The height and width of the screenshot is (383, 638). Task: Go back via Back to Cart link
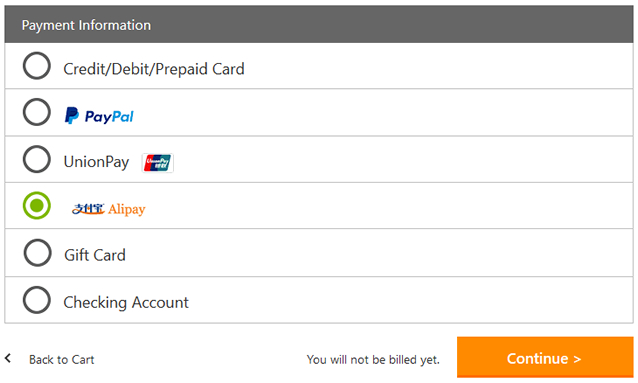(61, 360)
